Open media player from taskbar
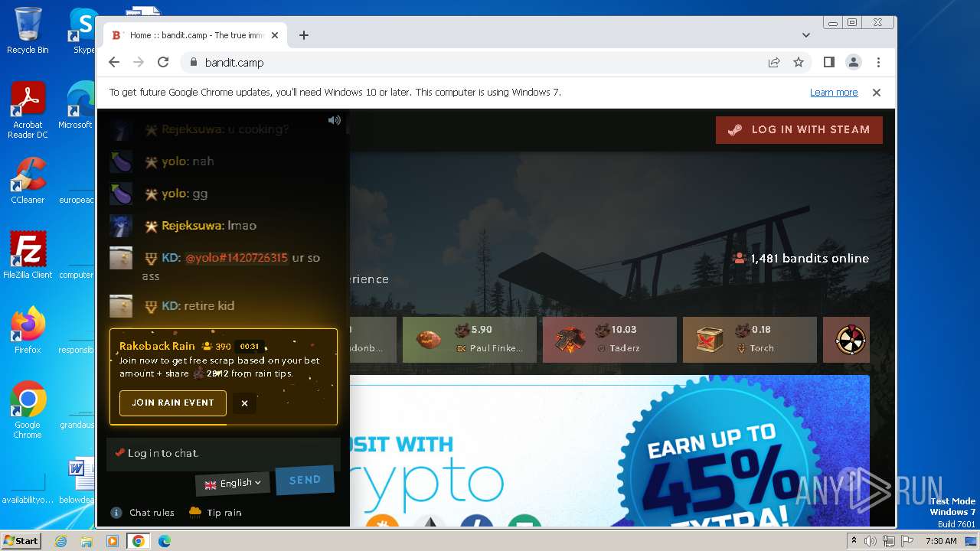 click(x=113, y=541)
